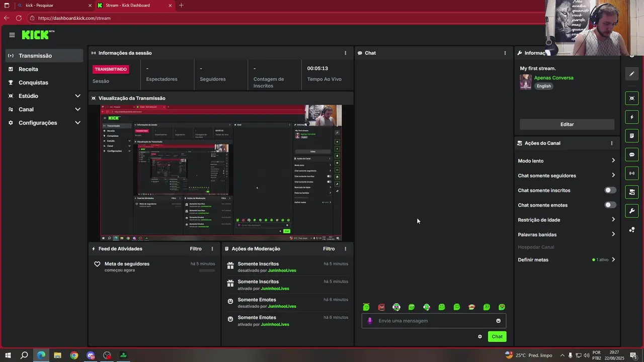Click the Meta de seguidores progress bar
The width and height of the screenshot is (644, 362).
coord(207,270)
